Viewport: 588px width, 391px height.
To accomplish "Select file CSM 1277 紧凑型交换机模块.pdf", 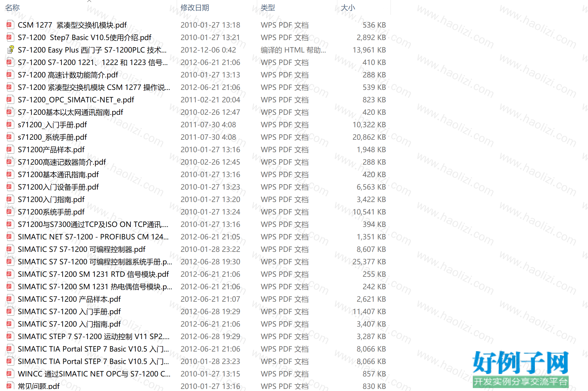I will [x=72, y=25].
